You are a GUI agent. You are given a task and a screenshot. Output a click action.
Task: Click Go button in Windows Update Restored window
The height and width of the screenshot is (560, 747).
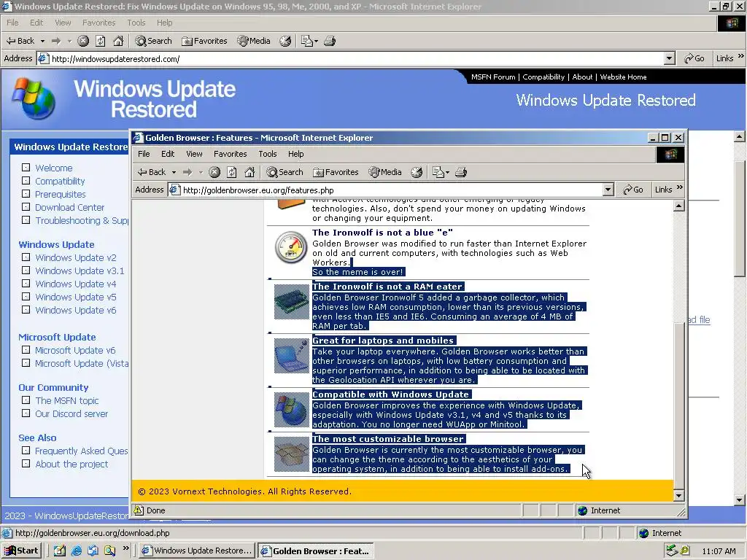point(694,58)
